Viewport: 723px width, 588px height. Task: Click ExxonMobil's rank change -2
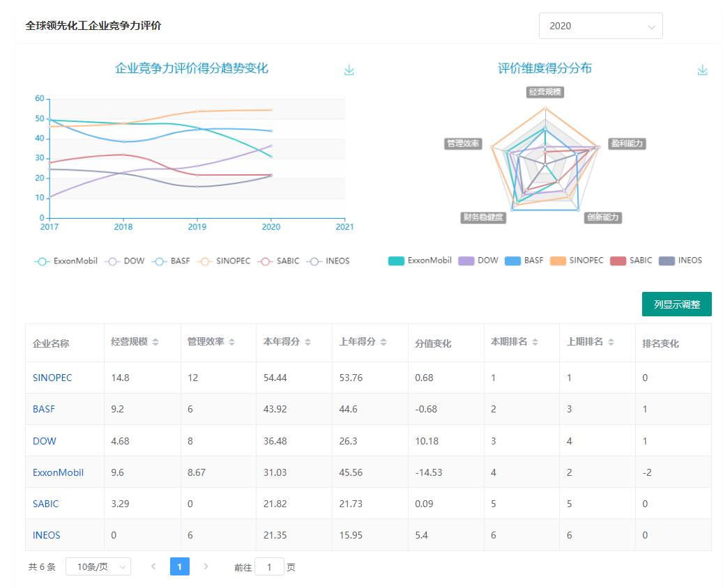(647, 472)
